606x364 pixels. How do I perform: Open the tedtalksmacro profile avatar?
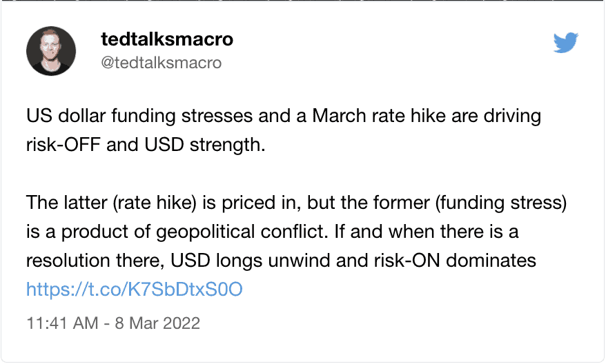click(51, 51)
